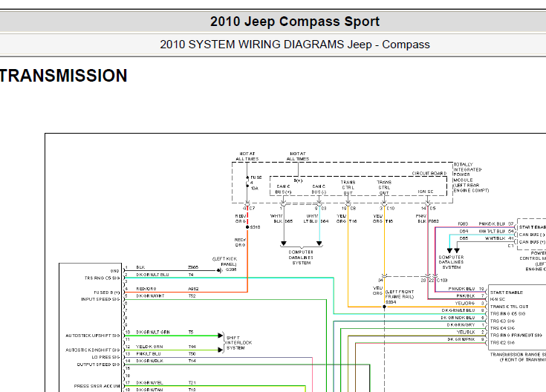The width and height of the screenshot is (546, 392).
Task: Click 'CAN BUS (-)' on powertrain control module
Action: click(x=532, y=235)
